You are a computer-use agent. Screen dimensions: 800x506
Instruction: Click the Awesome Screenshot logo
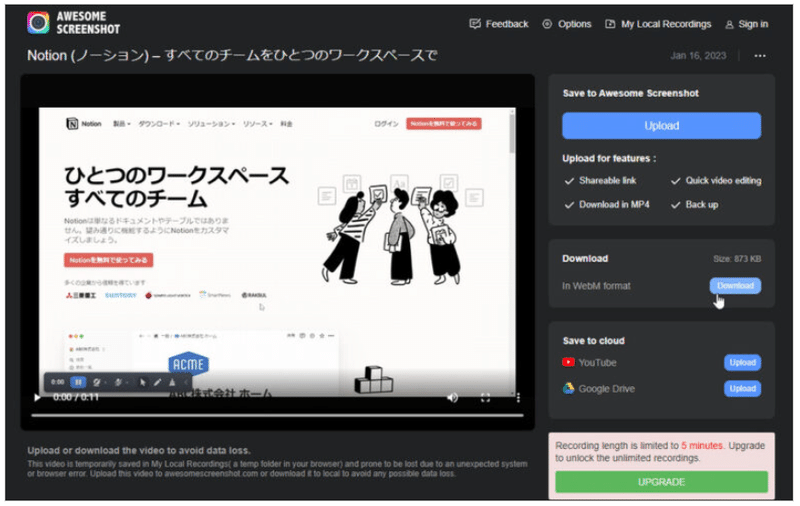click(73, 23)
